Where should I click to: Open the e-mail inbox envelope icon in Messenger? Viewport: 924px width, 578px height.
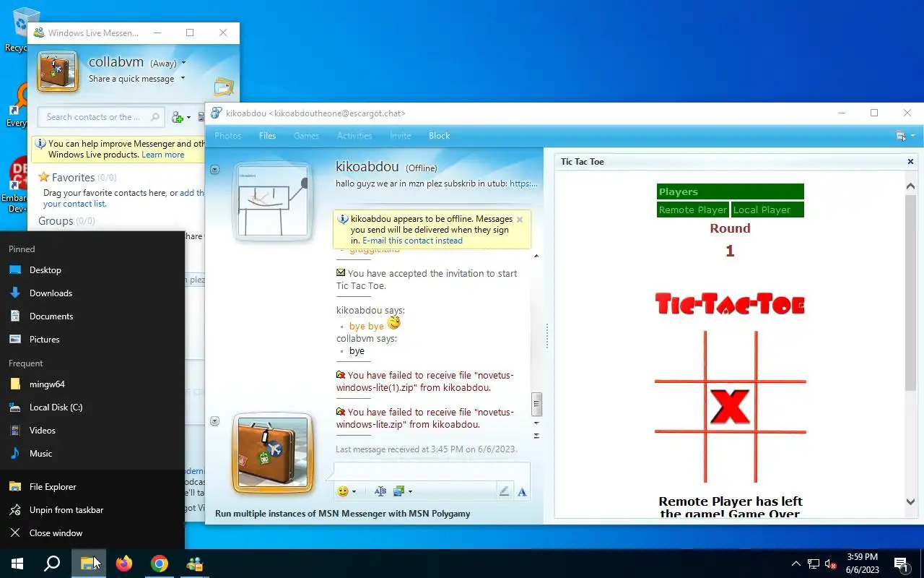point(224,87)
